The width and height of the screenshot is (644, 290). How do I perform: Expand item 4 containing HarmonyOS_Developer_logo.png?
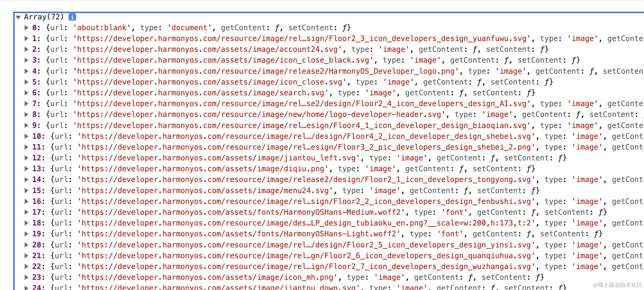pos(26,71)
